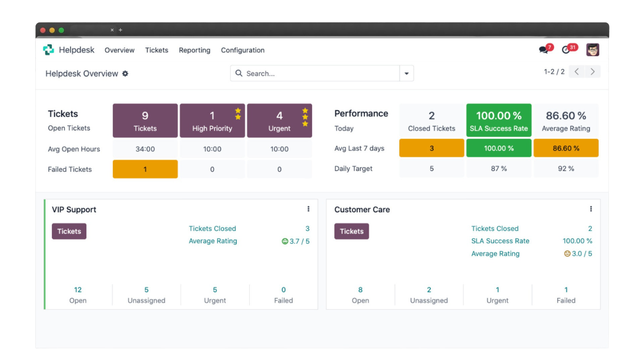Open the 5 Urgent tickets in VIP Support
The image size is (644, 362).
[x=215, y=295]
